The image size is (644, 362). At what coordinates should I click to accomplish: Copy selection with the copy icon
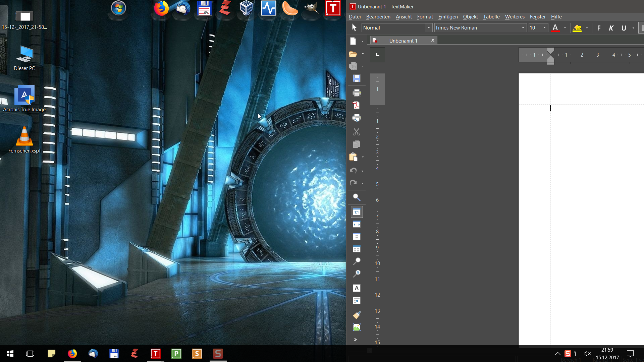click(357, 144)
